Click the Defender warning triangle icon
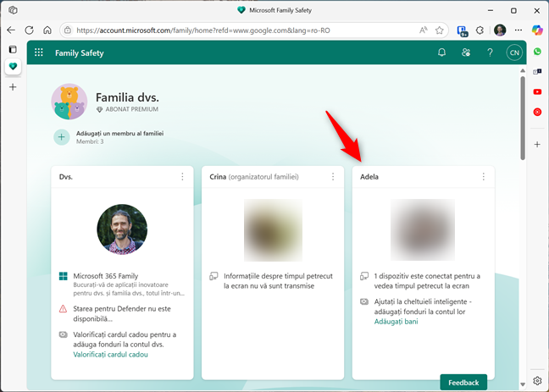 (63, 309)
